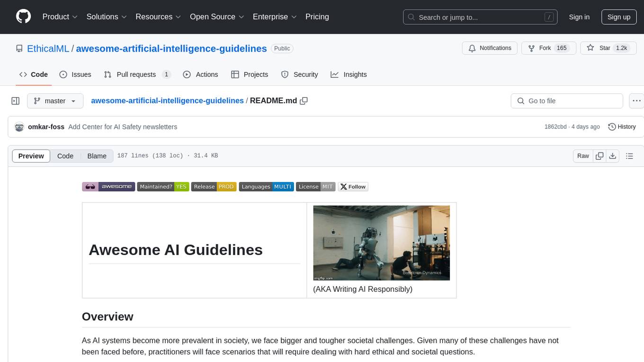Image resolution: width=644 pixels, height=362 pixels.
Task: Open the document outline
Action: [x=629, y=156]
